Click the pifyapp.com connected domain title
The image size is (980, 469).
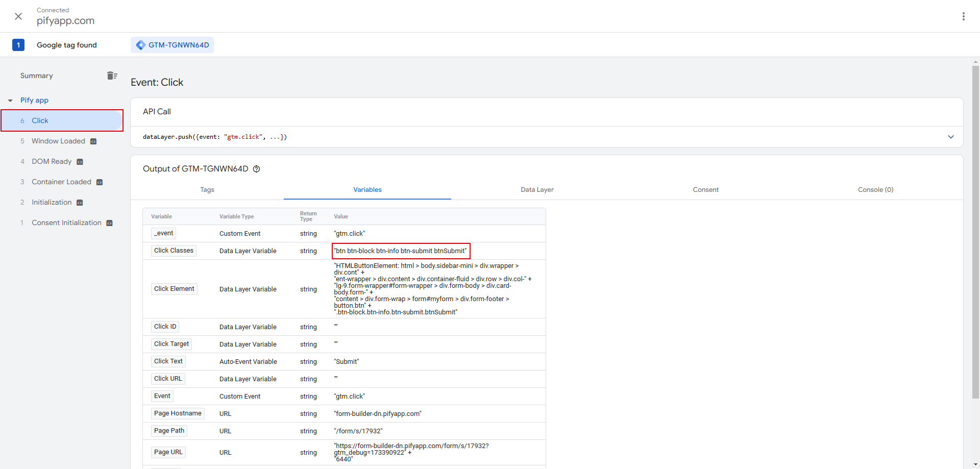pos(65,20)
